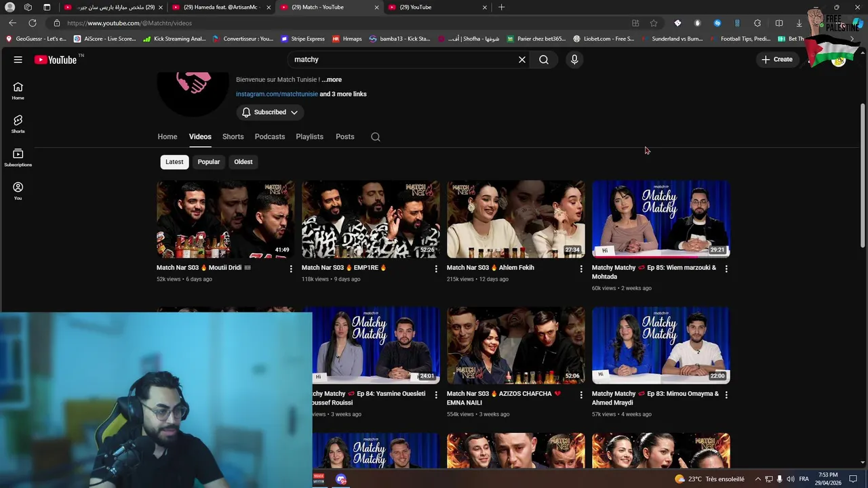868x488 pixels.
Task: Expand the Subscribed notification dropdown
Action: point(270,113)
